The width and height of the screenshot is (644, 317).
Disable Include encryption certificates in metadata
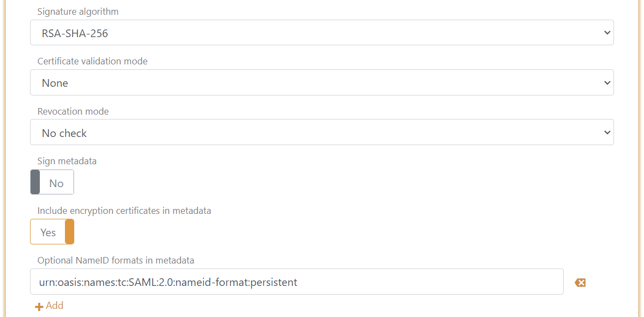click(x=52, y=231)
